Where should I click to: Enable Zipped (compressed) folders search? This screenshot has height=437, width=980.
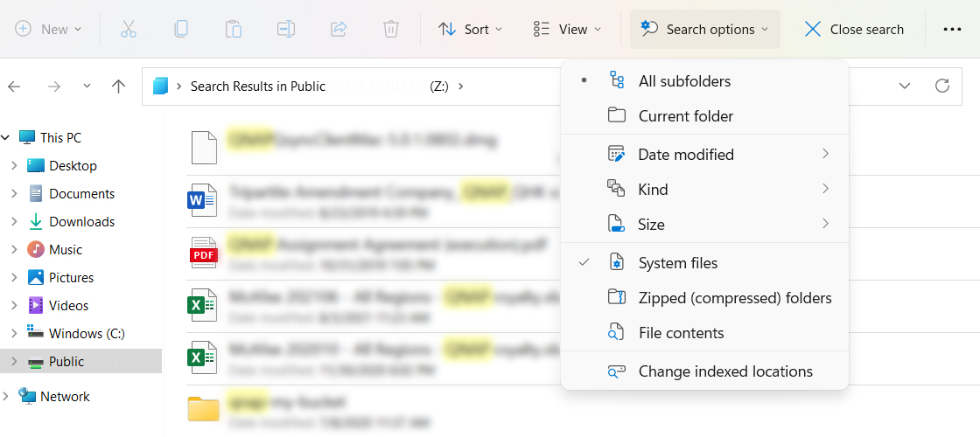pos(734,298)
